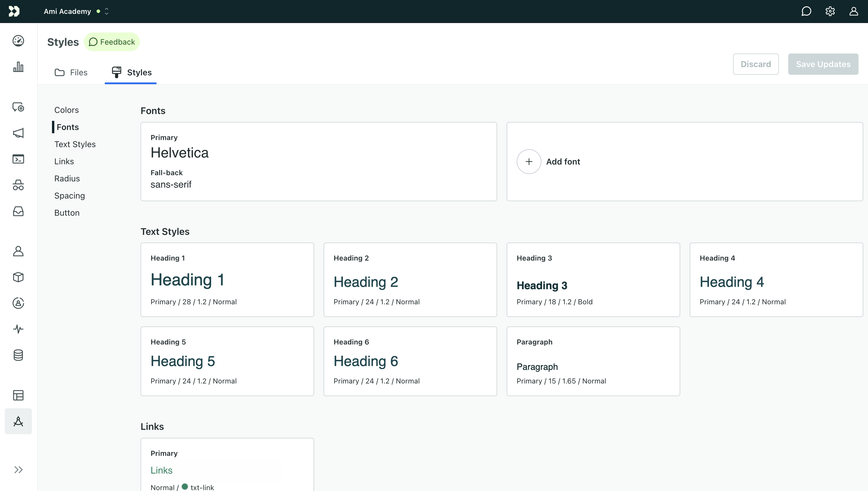
Task: Open the database stack sidebar icon
Action: coord(18,355)
